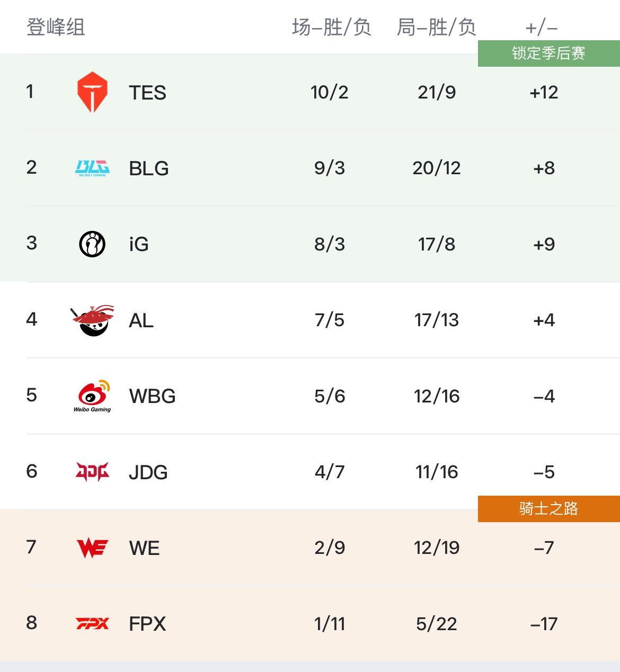Click the BLG team logo
This screenshot has width=620, height=672.
[x=92, y=168]
